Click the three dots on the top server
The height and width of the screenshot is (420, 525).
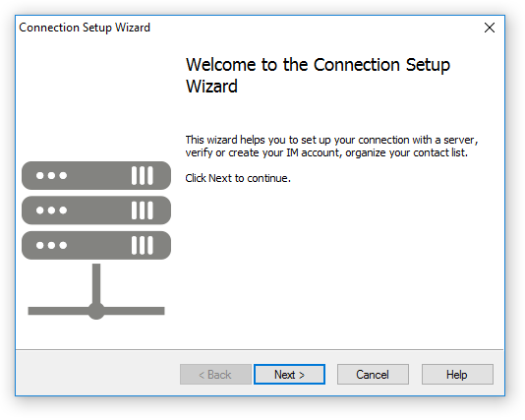[51, 175]
